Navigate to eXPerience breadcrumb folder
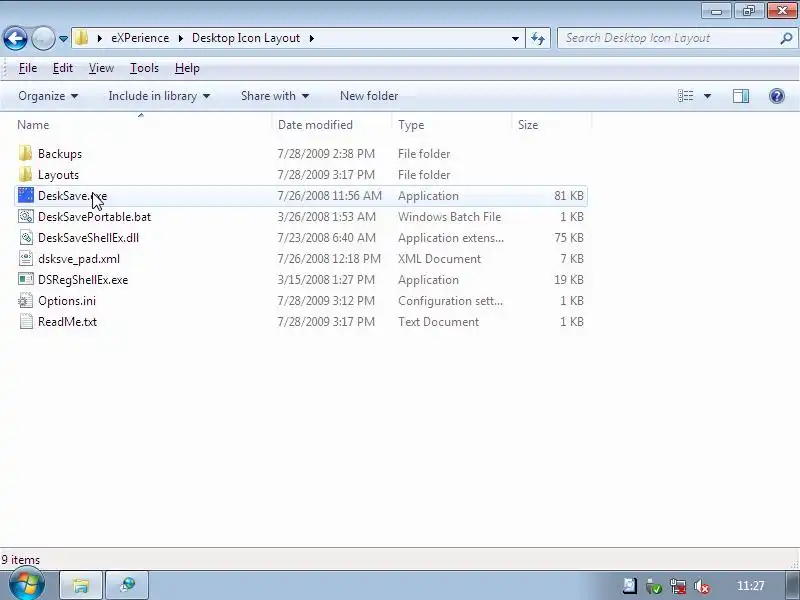800x600 pixels. coord(140,38)
